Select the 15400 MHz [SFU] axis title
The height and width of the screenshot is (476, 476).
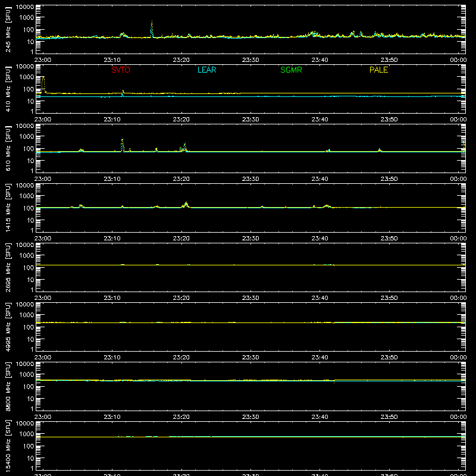[8, 446]
